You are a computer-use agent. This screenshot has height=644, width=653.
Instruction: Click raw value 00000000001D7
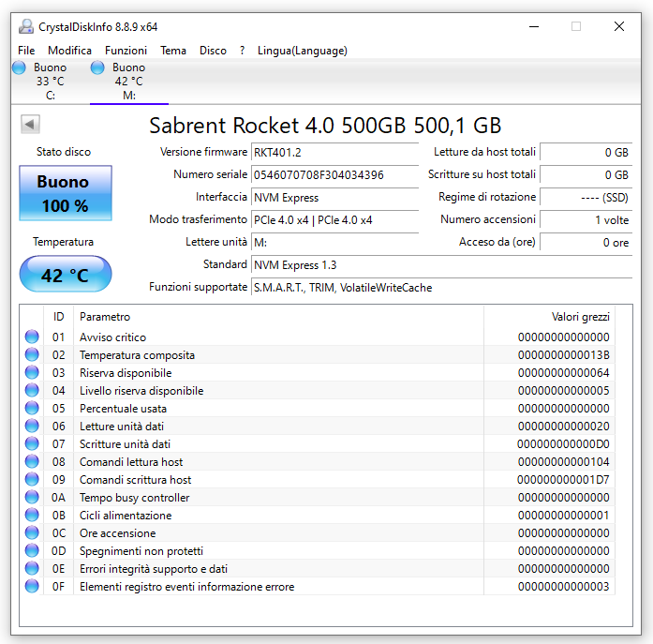click(563, 479)
